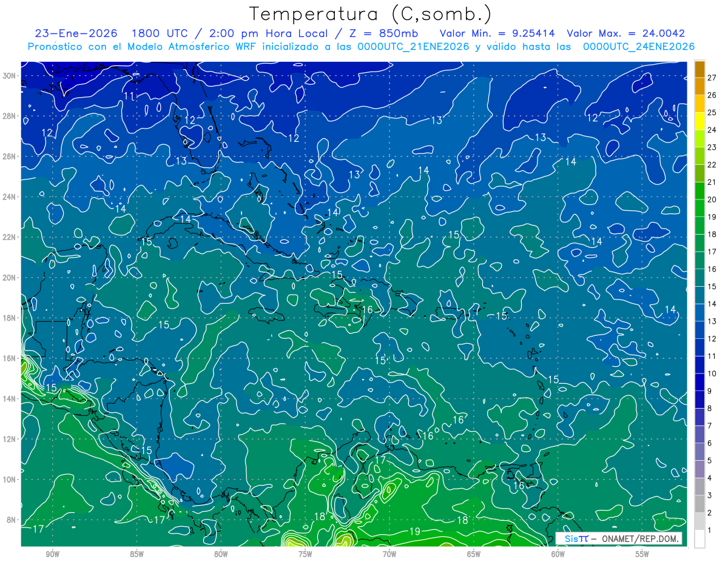Click the '85W' longitude axis label
This screenshot has width=728, height=562.
point(137,555)
